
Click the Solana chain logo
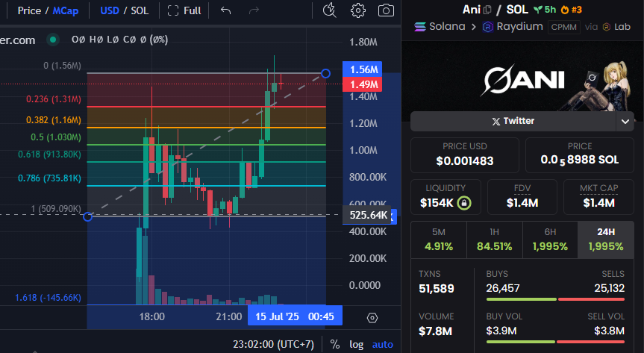pos(419,27)
